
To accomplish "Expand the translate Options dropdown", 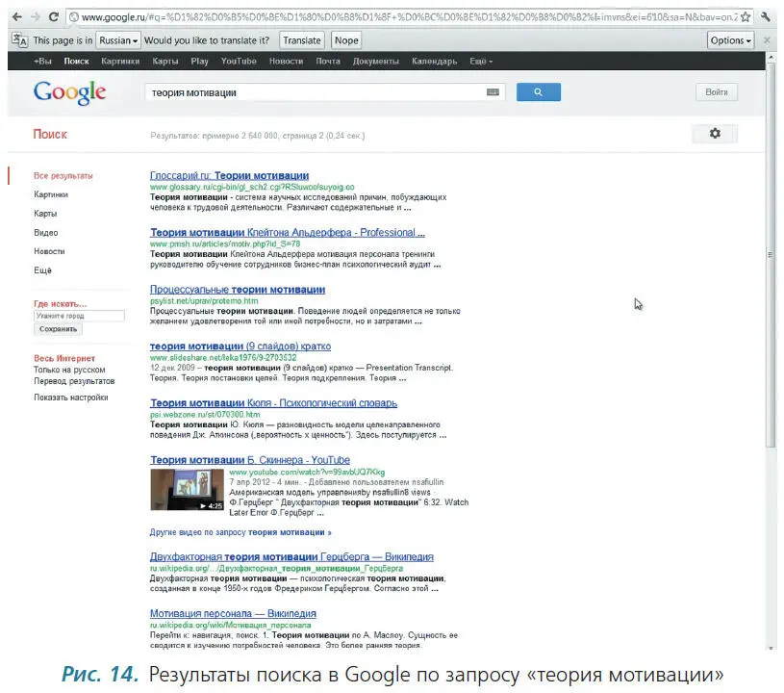I will 730,40.
